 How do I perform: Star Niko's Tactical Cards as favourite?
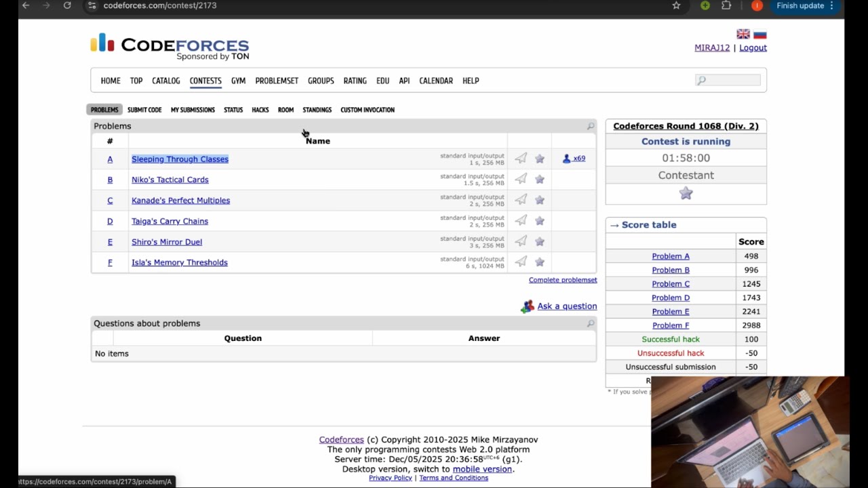point(540,179)
